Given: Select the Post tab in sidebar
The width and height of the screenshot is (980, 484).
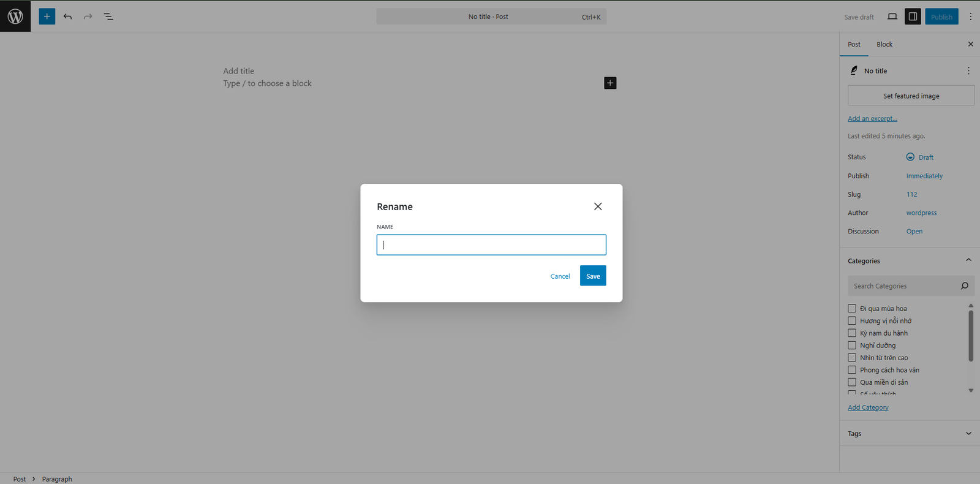Looking at the screenshot, I should 854,44.
